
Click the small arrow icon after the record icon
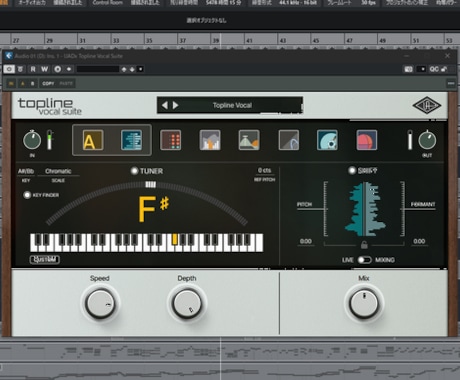pos(69,69)
